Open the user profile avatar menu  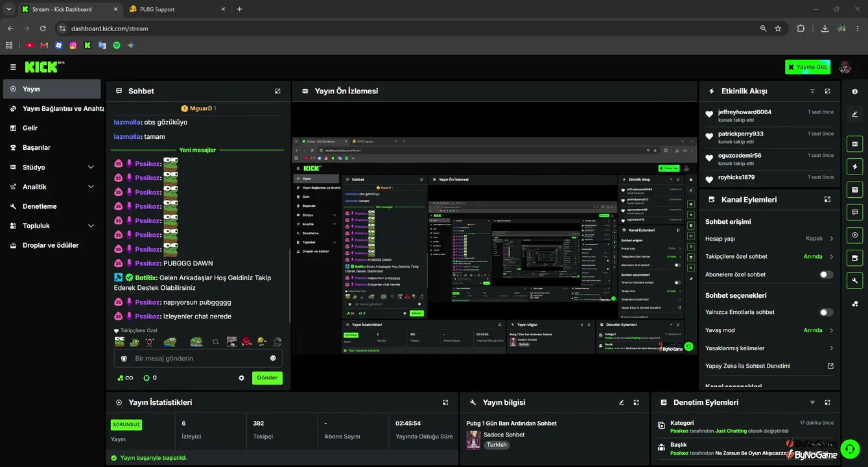click(845, 67)
